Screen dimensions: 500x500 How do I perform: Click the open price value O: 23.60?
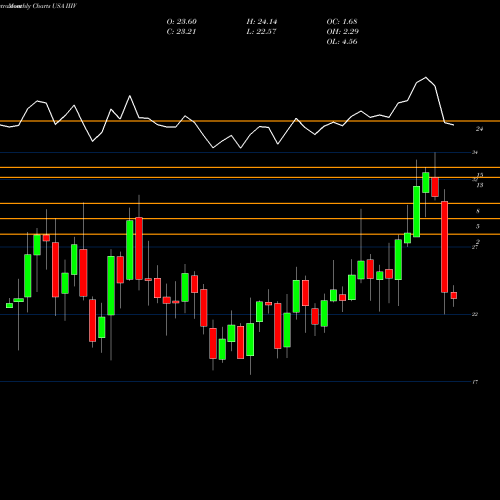(181, 22)
